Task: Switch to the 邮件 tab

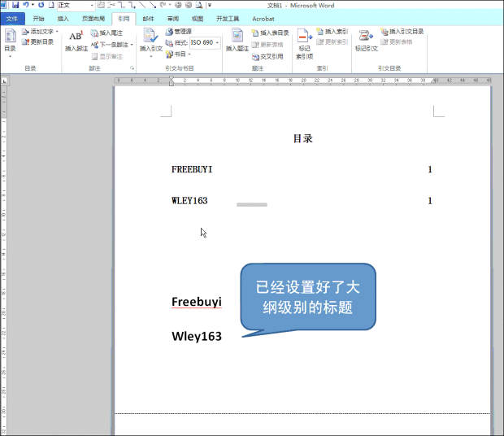Action: [x=148, y=19]
